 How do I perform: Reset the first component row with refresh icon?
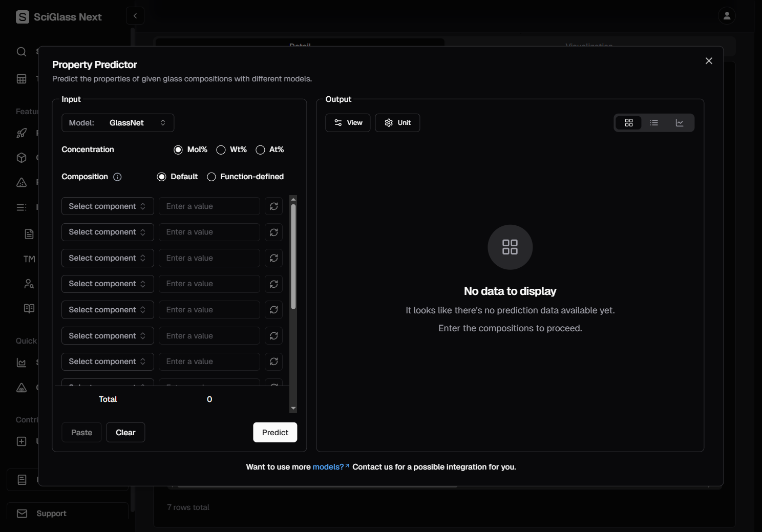coord(274,206)
